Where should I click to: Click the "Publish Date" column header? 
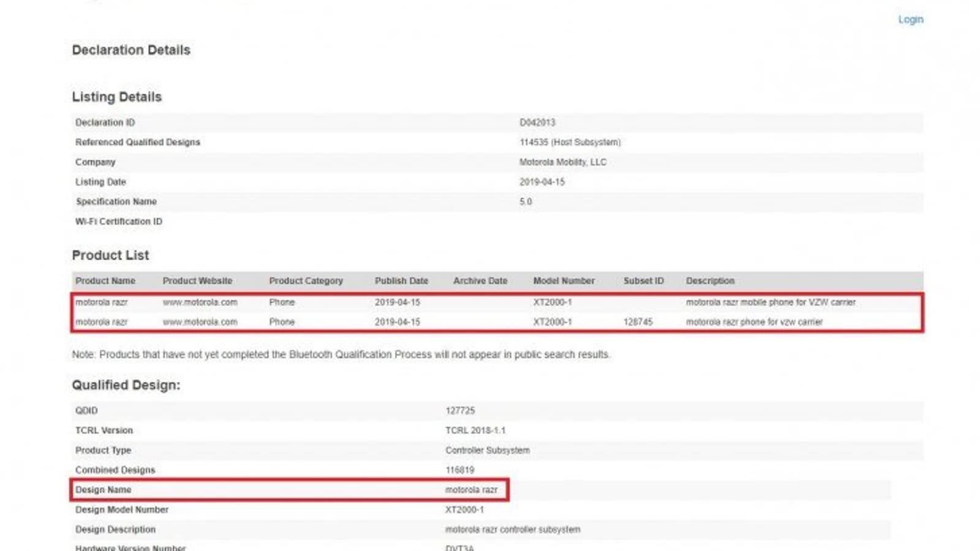tap(402, 281)
